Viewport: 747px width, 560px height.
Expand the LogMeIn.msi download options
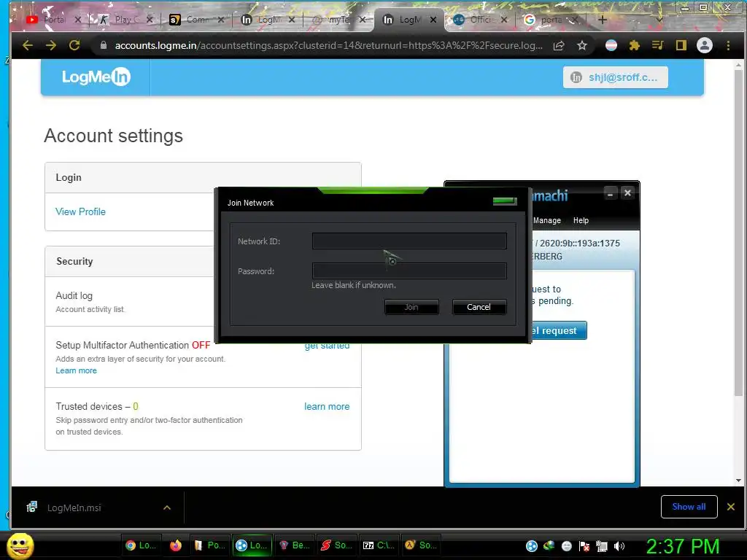pyautogui.click(x=167, y=507)
